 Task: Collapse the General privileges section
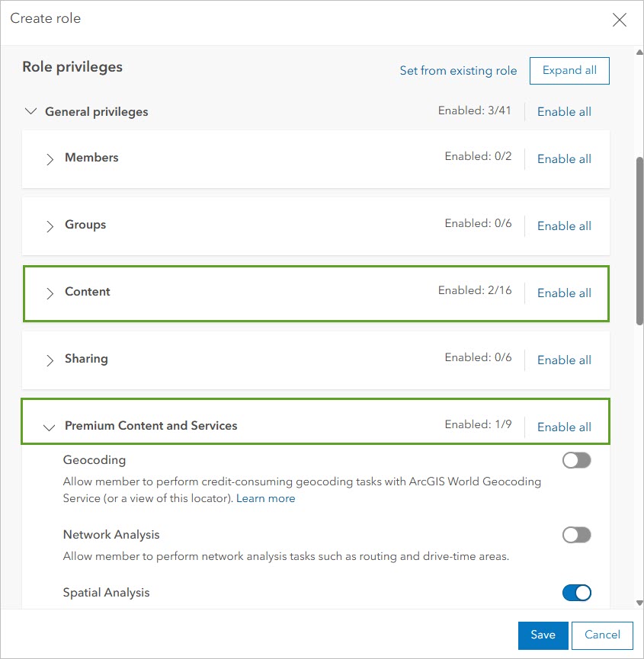pos(30,111)
